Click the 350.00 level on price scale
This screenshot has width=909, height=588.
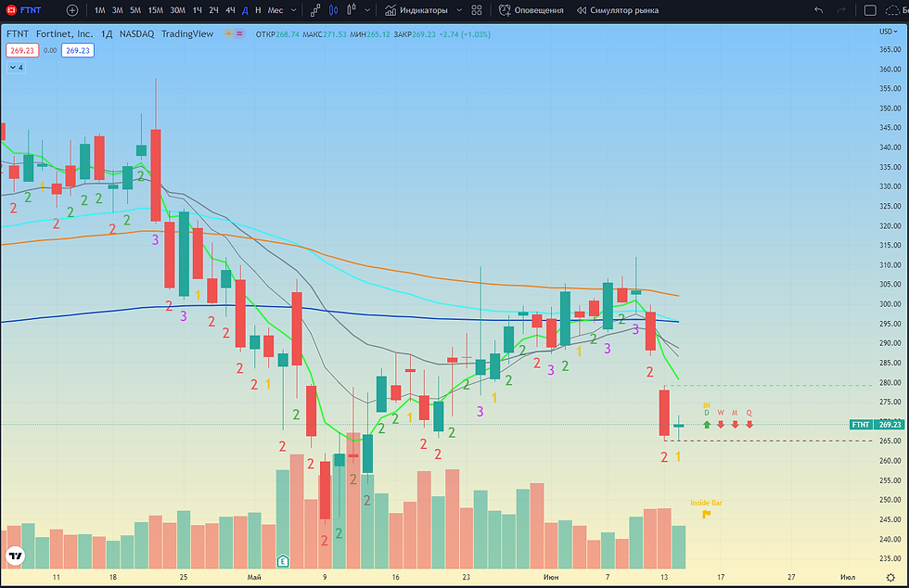pyautogui.click(x=890, y=108)
